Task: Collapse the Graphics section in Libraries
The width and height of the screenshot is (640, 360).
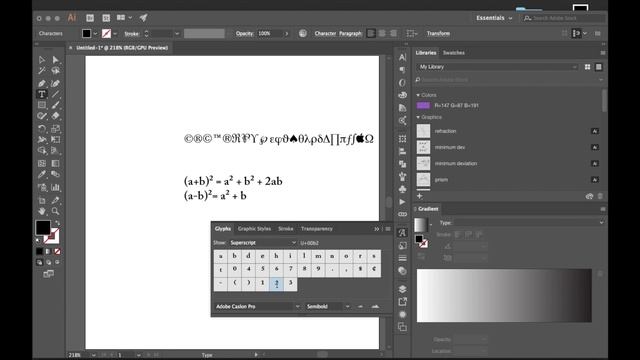Action: tap(418, 117)
